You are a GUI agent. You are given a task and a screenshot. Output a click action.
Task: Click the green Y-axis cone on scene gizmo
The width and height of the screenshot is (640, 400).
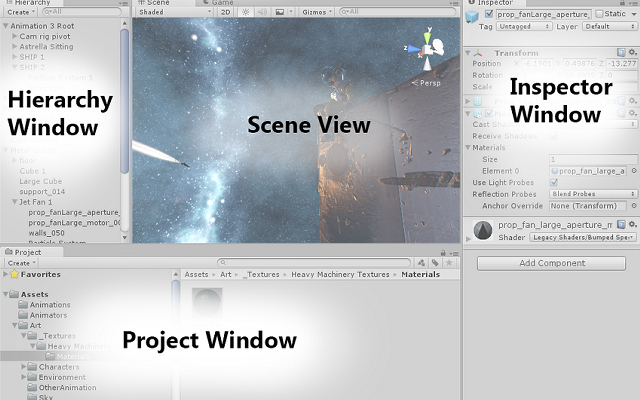427,38
